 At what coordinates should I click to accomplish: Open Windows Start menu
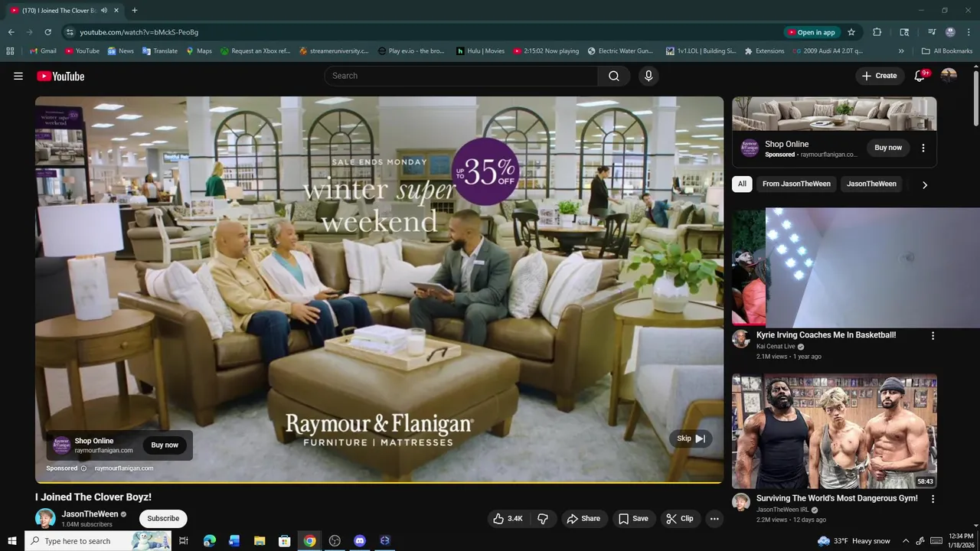(11, 541)
